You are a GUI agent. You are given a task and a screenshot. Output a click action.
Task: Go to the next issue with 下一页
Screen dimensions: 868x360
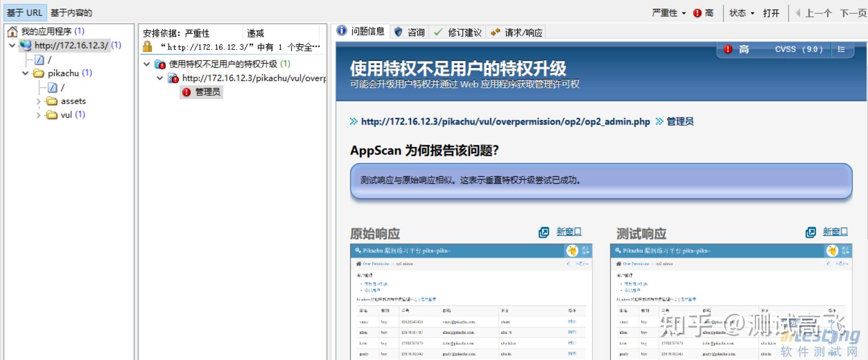[x=853, y=13]
